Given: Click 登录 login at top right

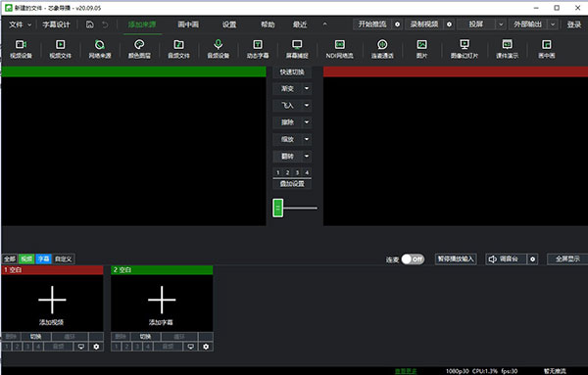Looking at the screenshot, I should pyautogui.click(x=573, y=24).
